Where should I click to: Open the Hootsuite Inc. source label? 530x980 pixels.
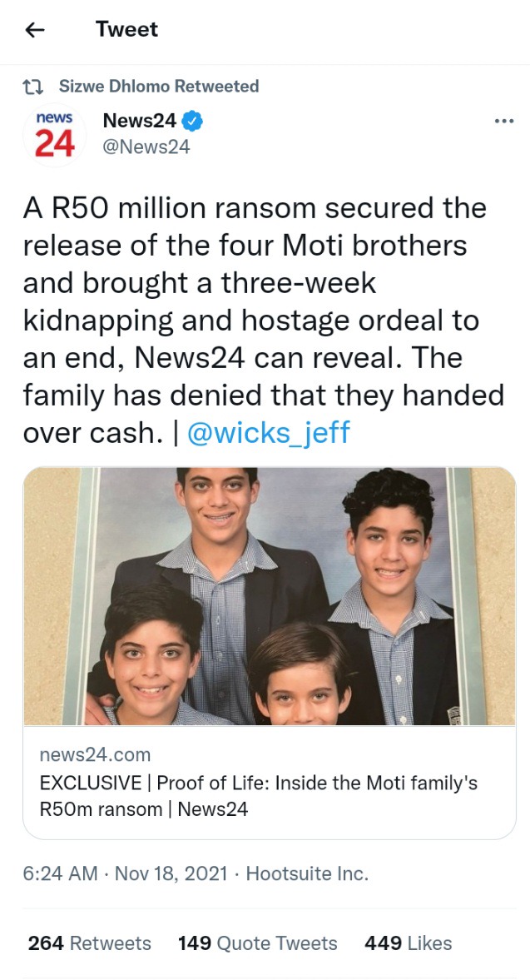(307, 873)
